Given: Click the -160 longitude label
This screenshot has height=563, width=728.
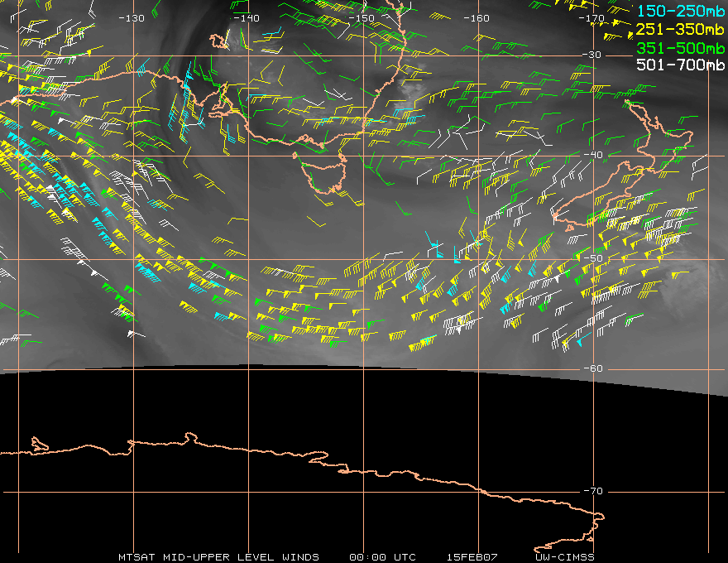Looking at the screenshot, I should click(477, 18).
